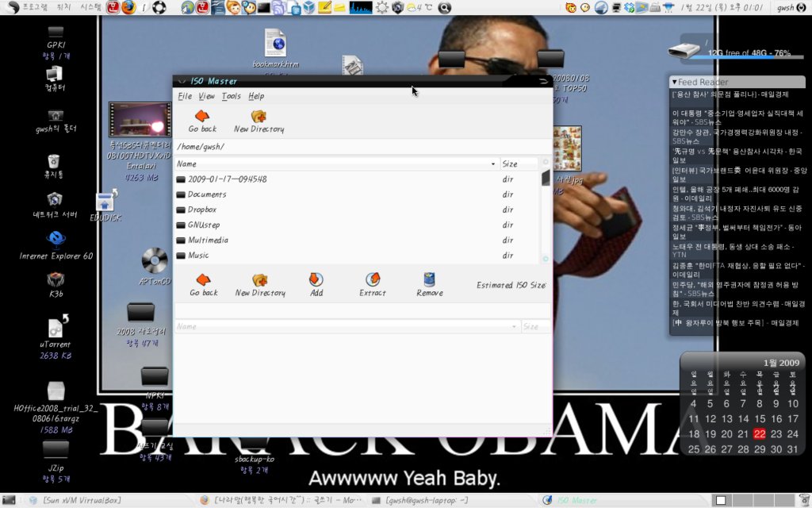Click the show desktop icon in bottom panel
This screenshot has width=812, height=508.
click(9, 500)
